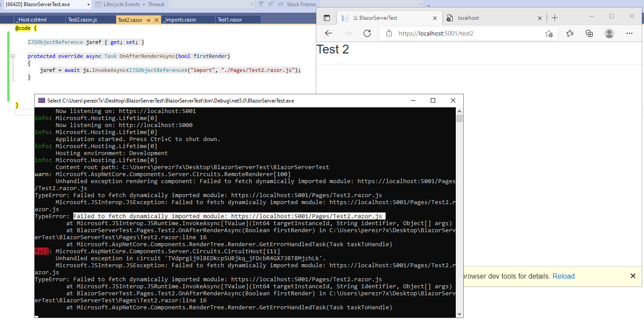Viewport: 644px width, 322px height.
Task: Click the Edge address bar URL
Action: click(436, 33)
